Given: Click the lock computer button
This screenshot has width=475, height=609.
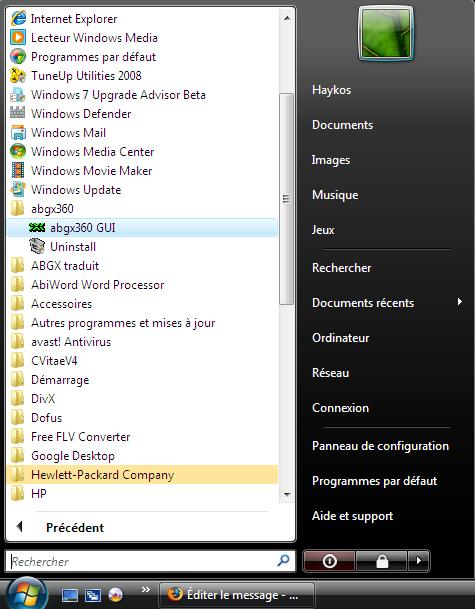Looking at the screenshot, I should coord(381,561).
